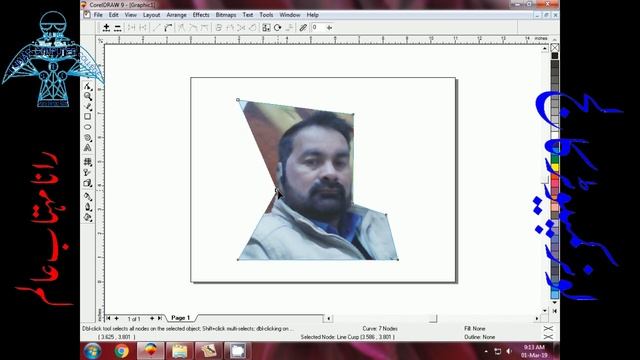Click the horizontal scrollbar right arrow
This screenshot has width=640, height=360.
(537, 318)
